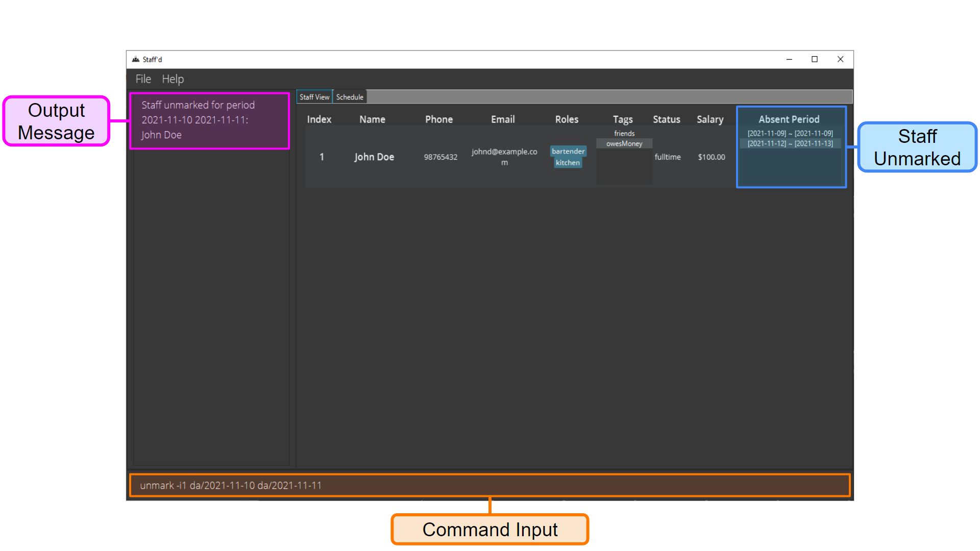This screenshot has height=551, width=980.
Task: Switch to the Schedule tab
Action: pyautogui.click(x=350, y=97)
